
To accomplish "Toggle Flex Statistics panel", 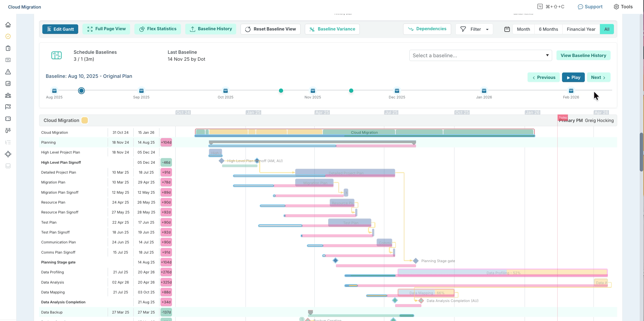I will [x=158, y=29].
